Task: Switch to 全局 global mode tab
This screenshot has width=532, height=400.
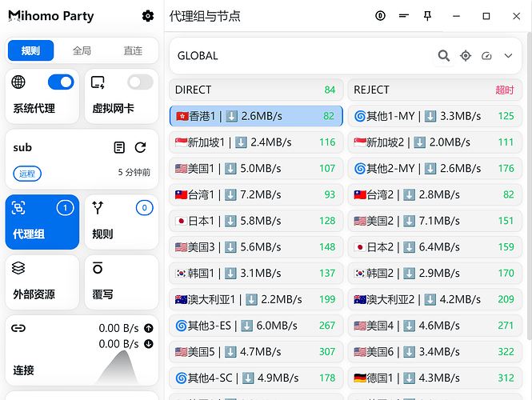Action: pyautogui.click(x=82, y=50)
